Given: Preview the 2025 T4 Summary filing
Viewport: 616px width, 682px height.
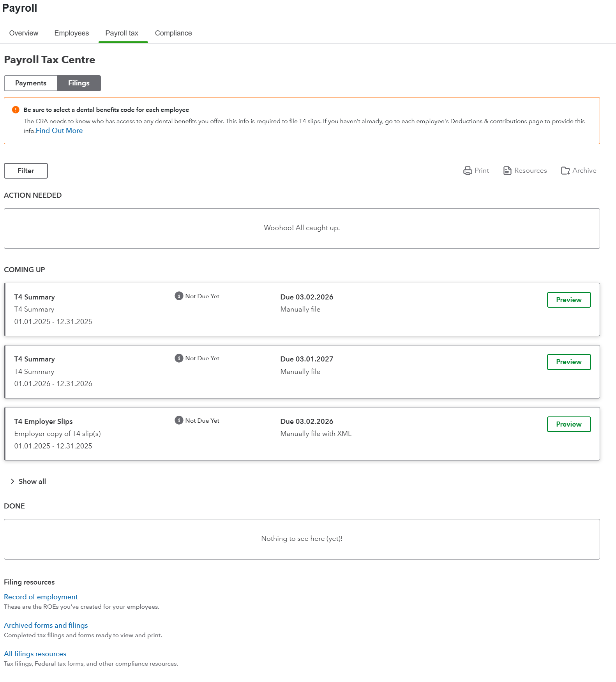Looking at the screenshot, I should [x=568, y=300].
